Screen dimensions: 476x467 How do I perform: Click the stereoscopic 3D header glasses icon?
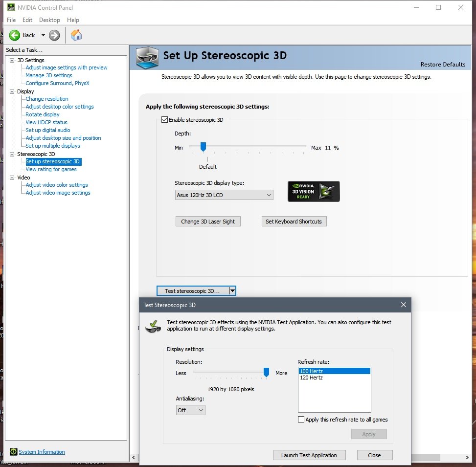(x=147, y=57)
